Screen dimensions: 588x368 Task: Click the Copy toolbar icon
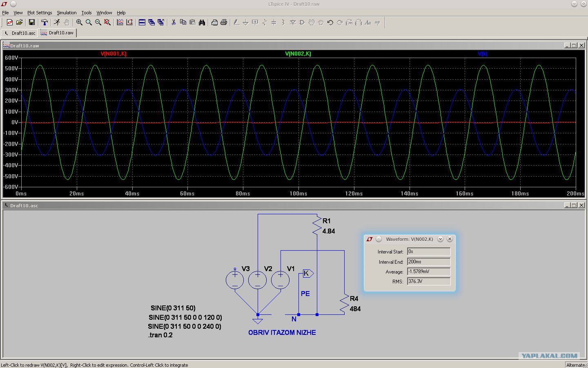point(183,22)
